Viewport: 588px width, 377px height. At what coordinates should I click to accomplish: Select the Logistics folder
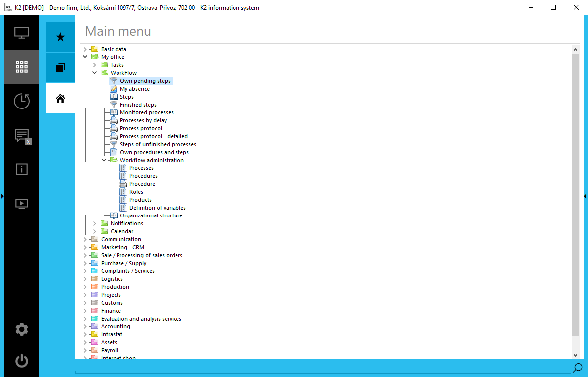pos(112,279)
